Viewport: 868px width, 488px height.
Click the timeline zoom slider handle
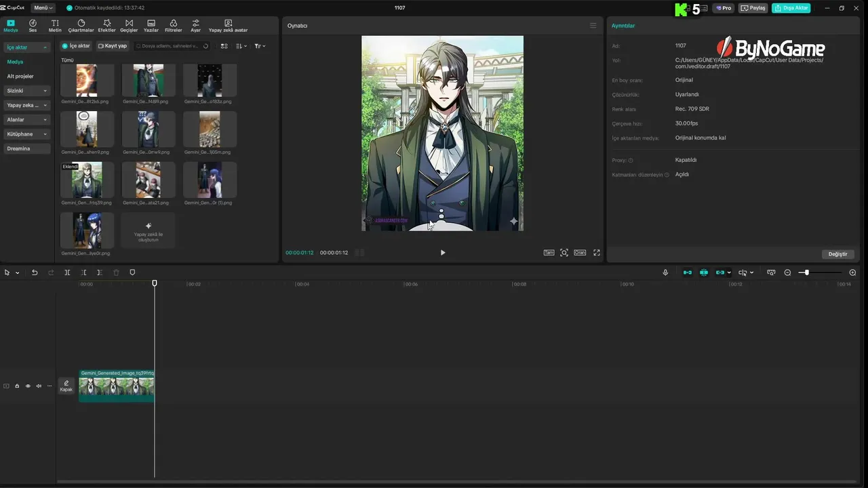806,272
